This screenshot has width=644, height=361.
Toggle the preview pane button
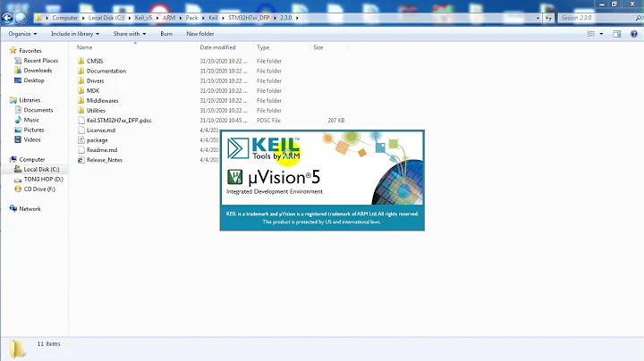[x=616, y=34]
